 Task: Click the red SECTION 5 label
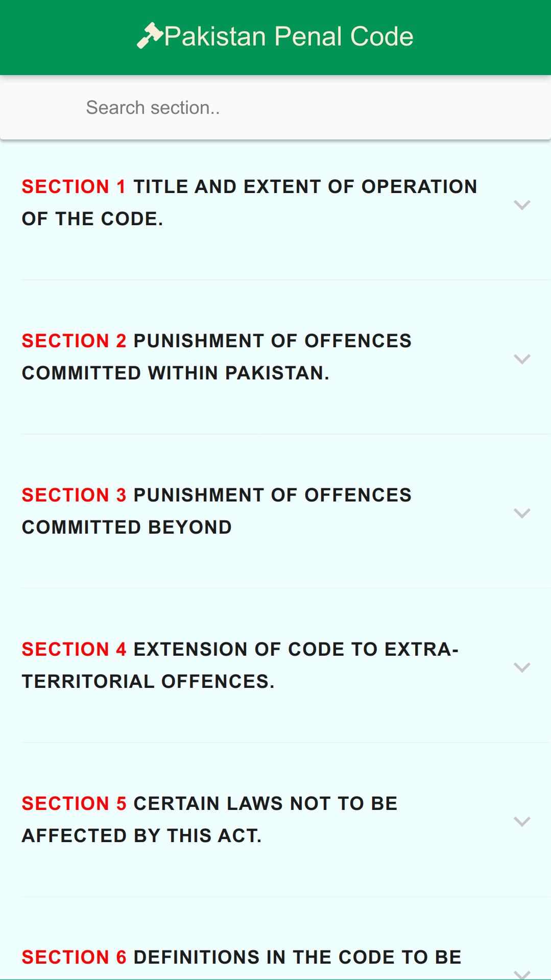coord(74,804)
